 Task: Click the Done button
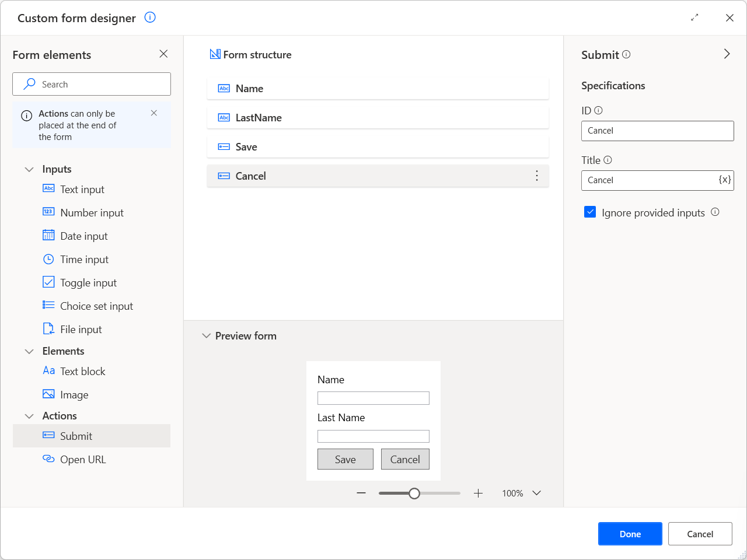coord(630,534)
